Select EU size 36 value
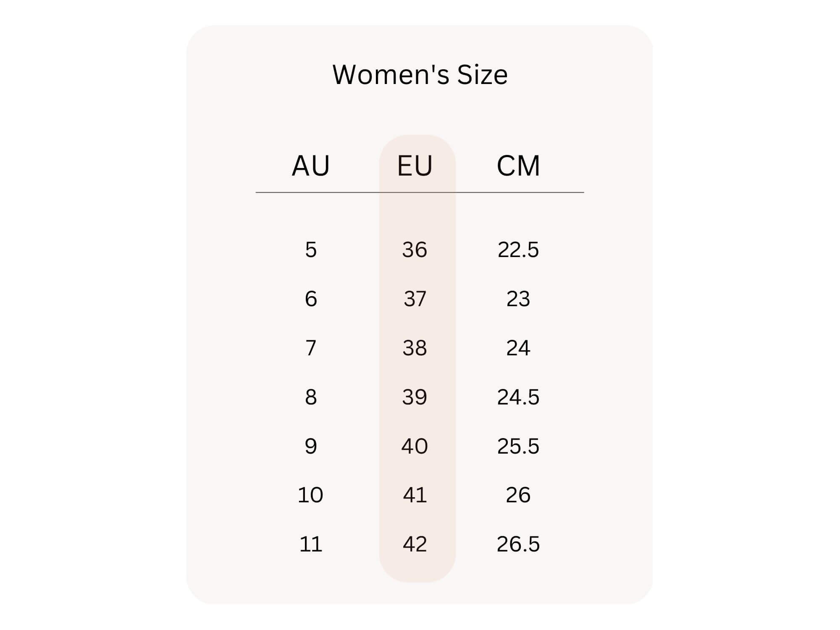 point(415,250)
